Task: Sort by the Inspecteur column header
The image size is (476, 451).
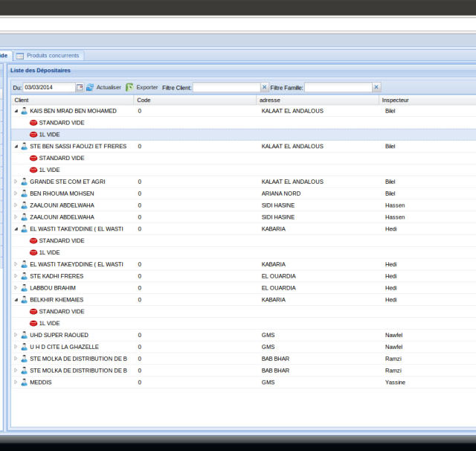Action: click(395, 100)
